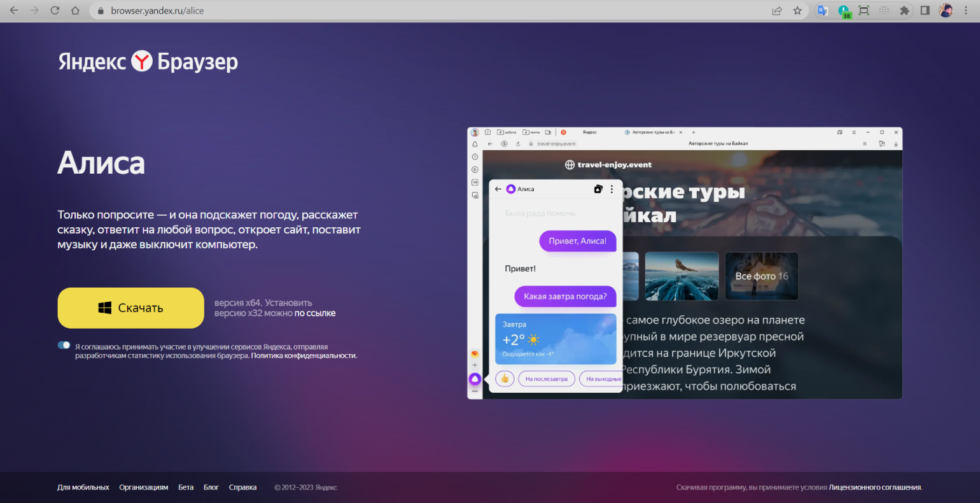Open the Extensions puzzle menu
The width and height of the screenshot is (980, 503).
coord(904,11)
